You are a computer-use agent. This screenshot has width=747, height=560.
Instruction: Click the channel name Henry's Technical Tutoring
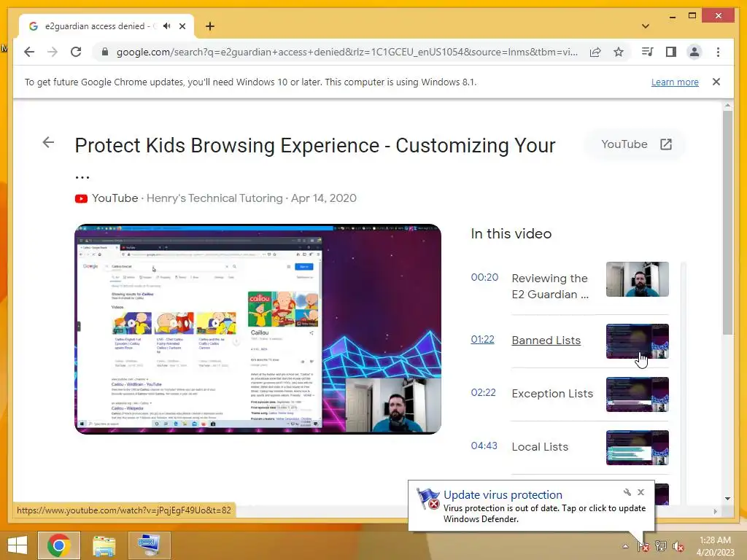point(214,198)
